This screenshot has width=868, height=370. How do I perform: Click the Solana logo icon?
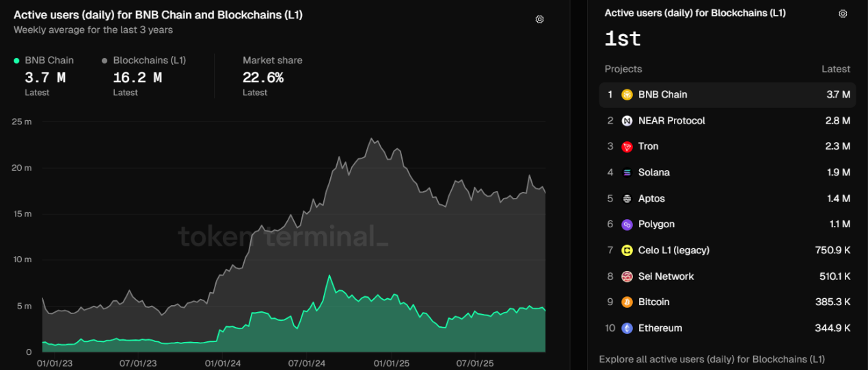pos(627,173)
